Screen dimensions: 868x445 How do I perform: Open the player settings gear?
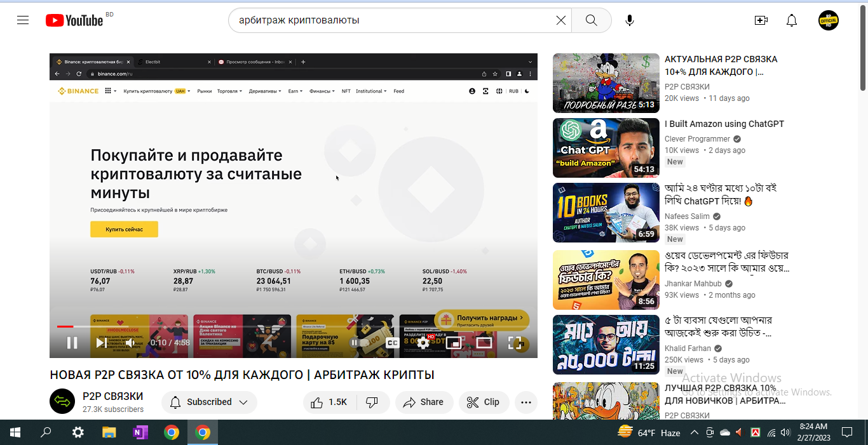pos(423,343)
